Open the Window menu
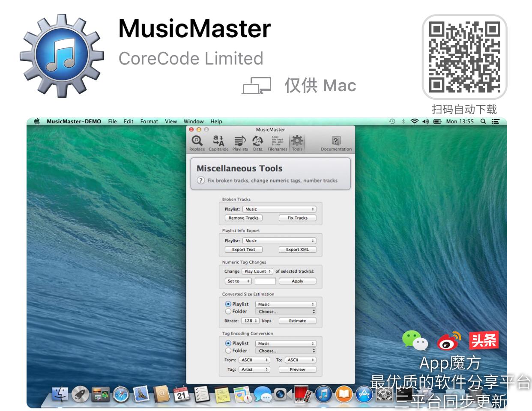Screen dimensions: 532x411 (x=194, y=122)
